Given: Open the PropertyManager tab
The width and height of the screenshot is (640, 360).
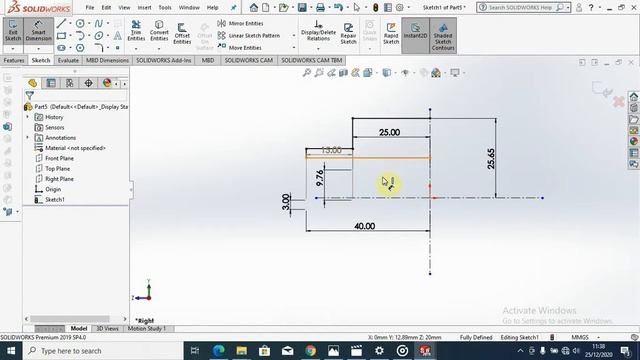Looking at the screenshot, I should (x=51, y=83).
